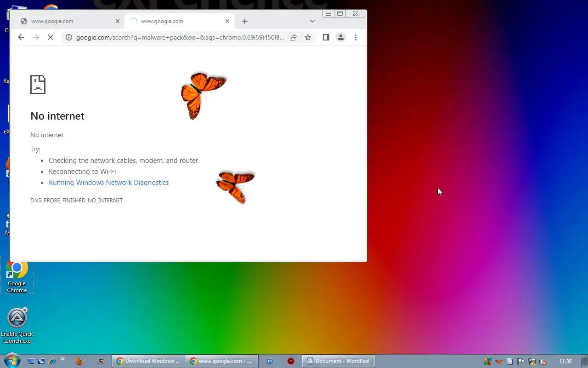This screenshot has height=368, width=588.
Task: Click Show Desktop strip at taskbar end
Action: pyautogui.click(x=584, y=361)
